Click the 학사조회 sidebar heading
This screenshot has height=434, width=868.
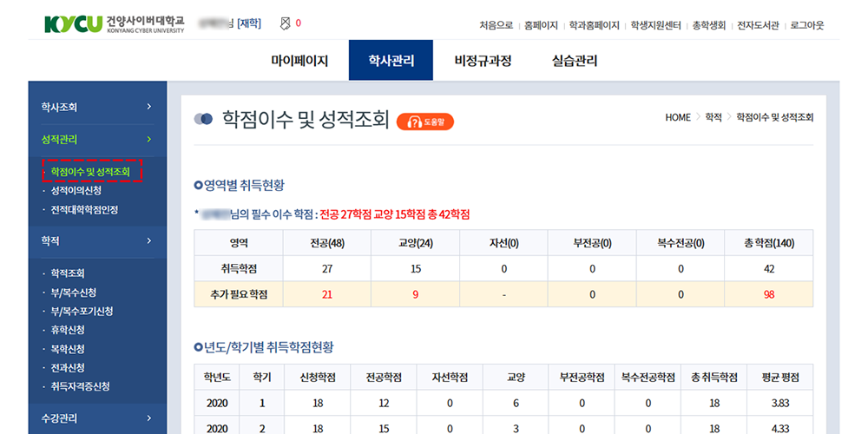[x=59, y=107]
